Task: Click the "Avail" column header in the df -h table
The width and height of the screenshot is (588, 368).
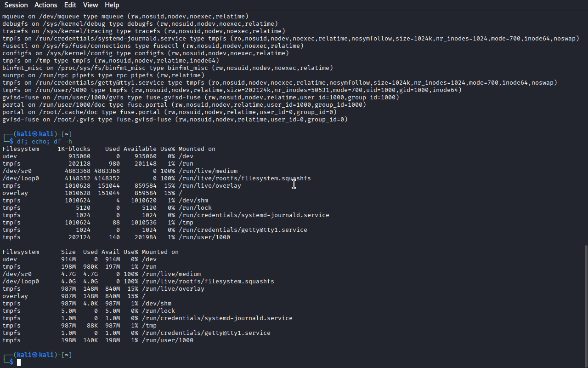Action: point(111,252)
